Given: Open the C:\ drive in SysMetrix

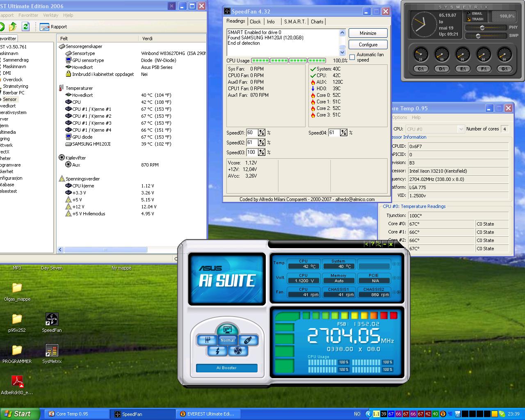Looking at the screenshot, I should tap(421, 68).
